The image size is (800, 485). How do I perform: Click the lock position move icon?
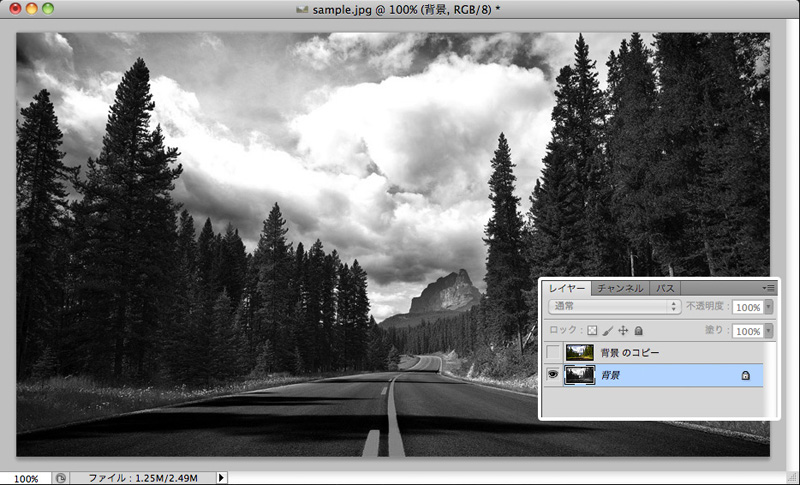tap(623, 330)
